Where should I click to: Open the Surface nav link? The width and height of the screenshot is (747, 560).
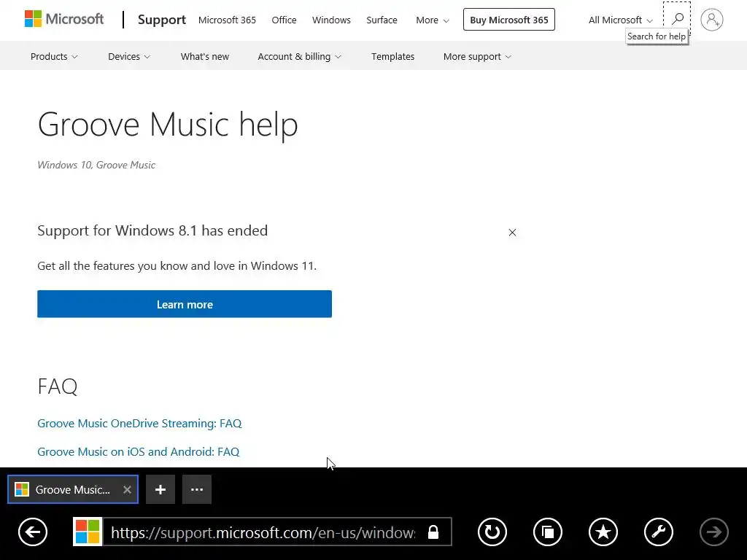point(382,20)
